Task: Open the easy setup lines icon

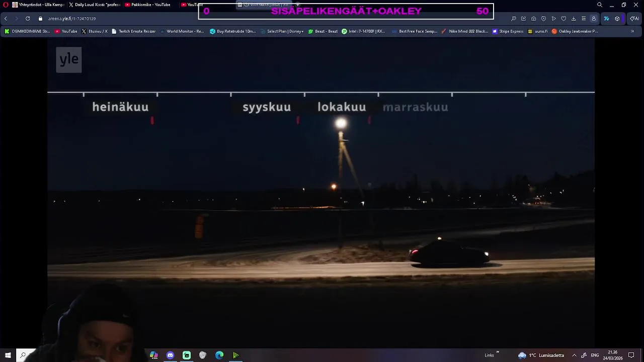Action: tap(584, 19)
